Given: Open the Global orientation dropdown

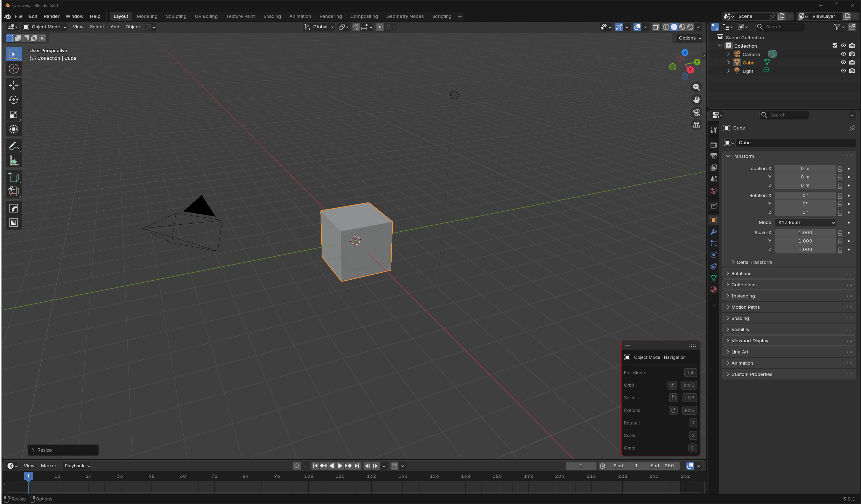Looking at the screenshot, I should pos(319,27).
